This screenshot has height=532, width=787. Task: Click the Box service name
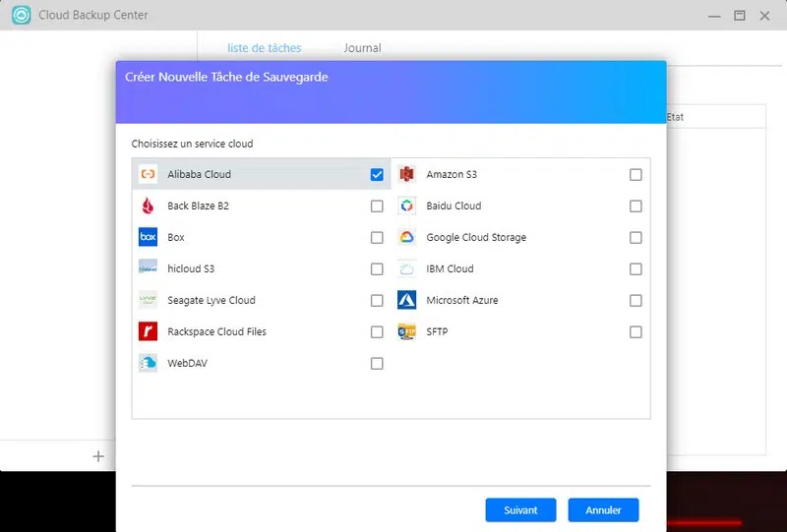point(176,237)
